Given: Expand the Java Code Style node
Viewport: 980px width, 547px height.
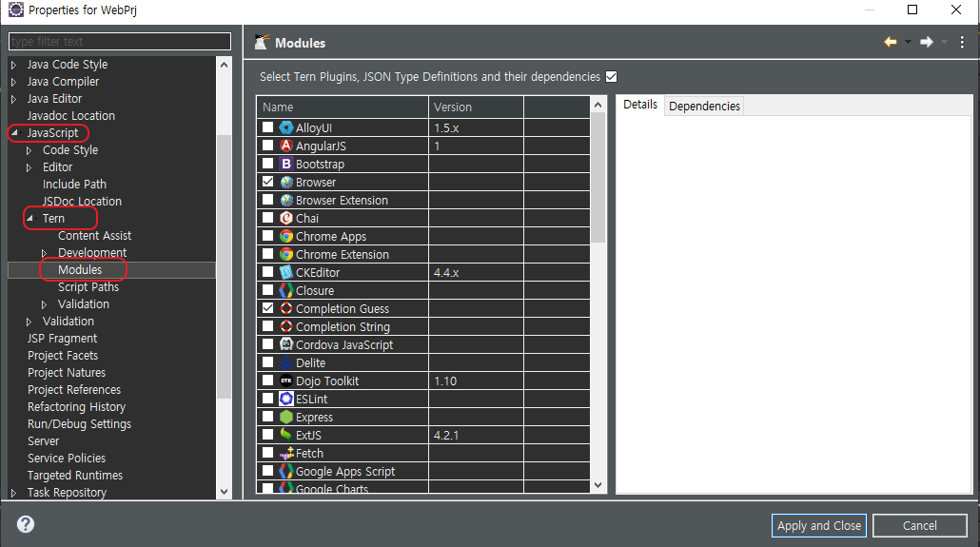Looking at the screenshot, I should click(13, 65).
